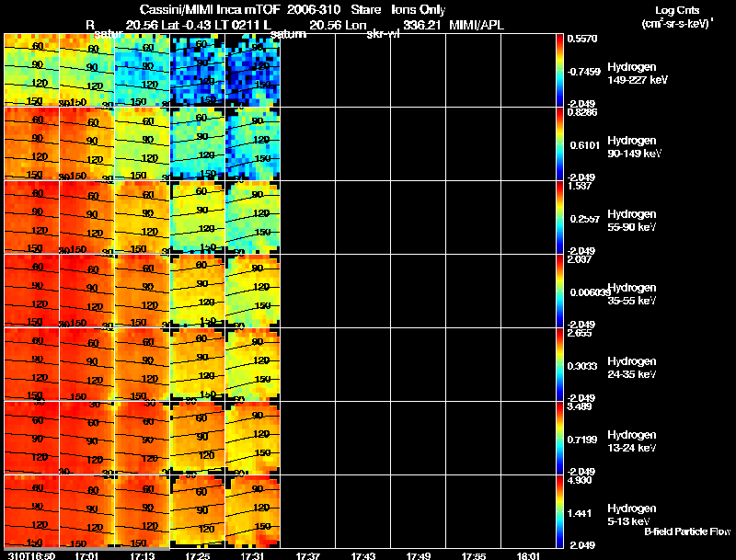The height and width of the screenshot is (560, 736).
Task: Click the Hydrogen 90-149 keV image at 17:13
Action: pyautogui.click(x=143, y=143)
